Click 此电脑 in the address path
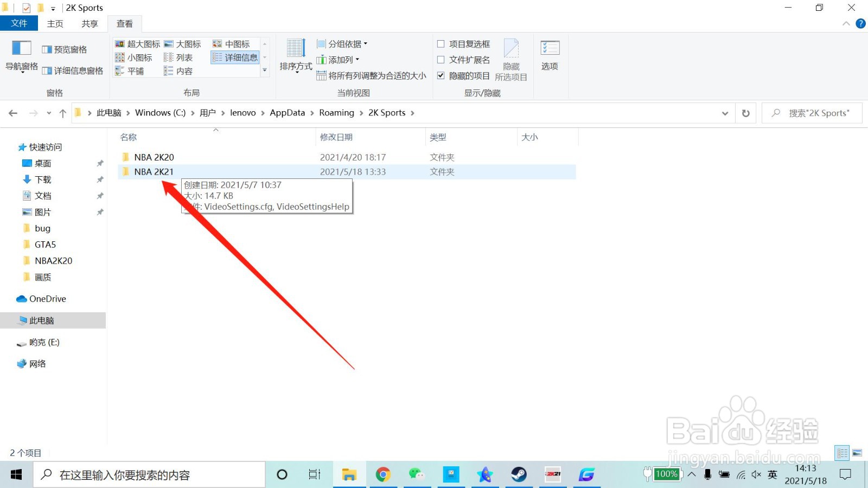 click(109, 113)
